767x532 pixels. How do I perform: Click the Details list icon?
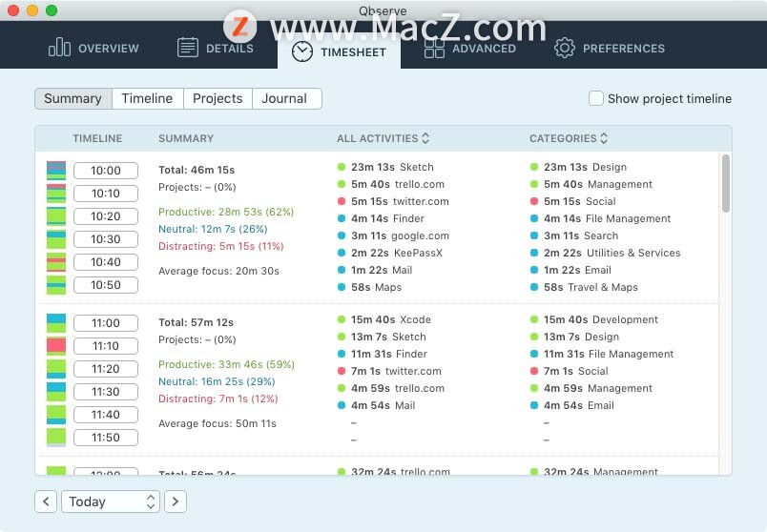click(x=187, y=48)
